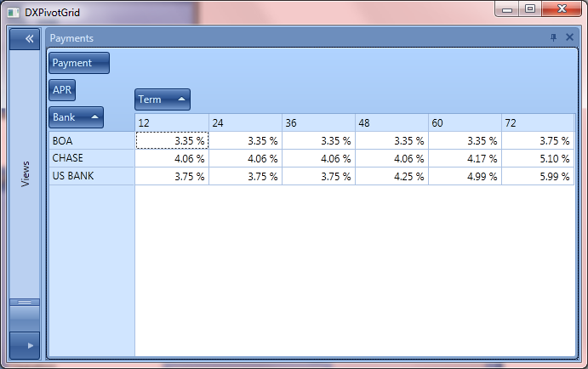588x369 pixels.
Task: Click BOA 36-month cell 3.35 %
Action: pyautogui.click(x=319, y=140)
